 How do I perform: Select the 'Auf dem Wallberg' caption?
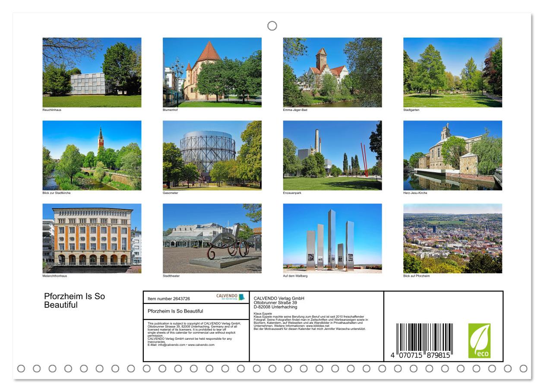pyautogui.click(x=295, y=276)
